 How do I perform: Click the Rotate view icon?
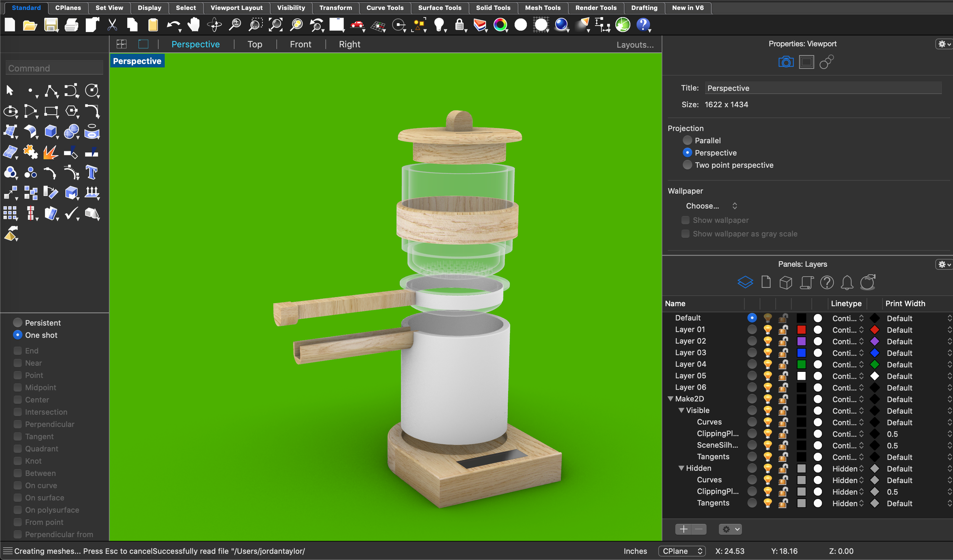pos(215,25)
